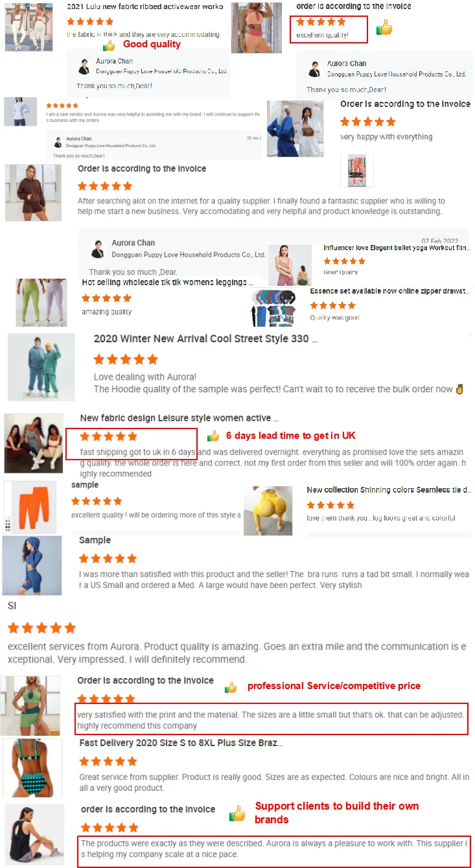Click thumbs-up icon beside 'Good quality'
475x868 pixels.
[x=109, y=45]
